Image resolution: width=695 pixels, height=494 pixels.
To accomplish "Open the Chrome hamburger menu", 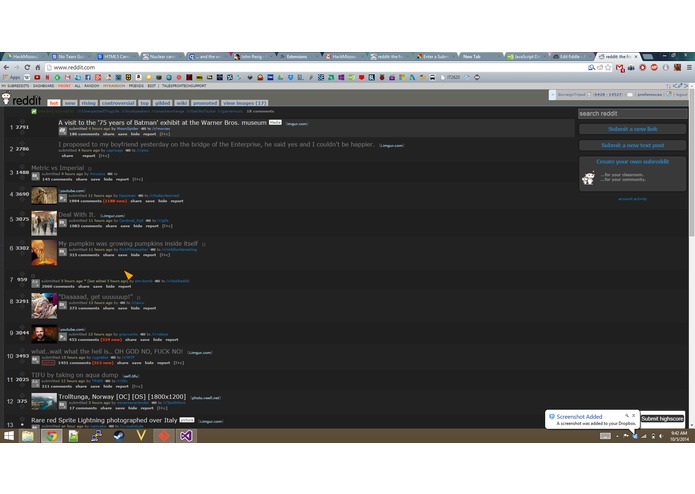I will pos(689,67).
